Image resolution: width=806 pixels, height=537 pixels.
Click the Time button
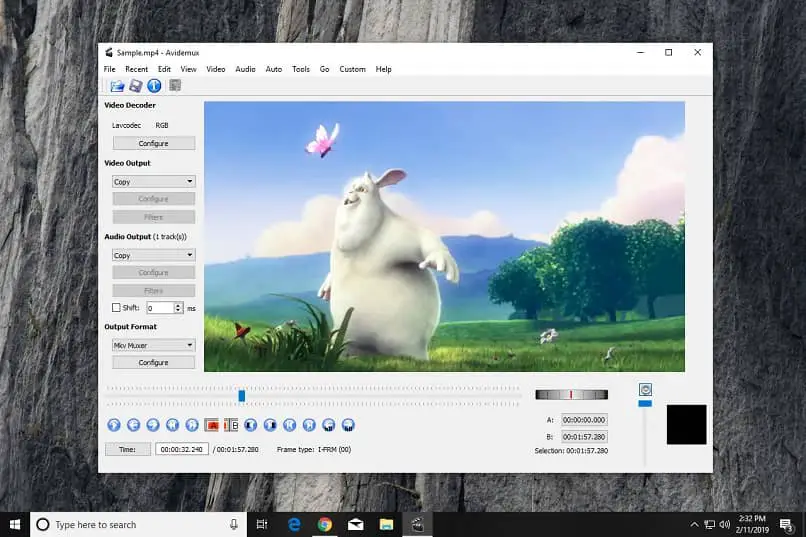[x=127, y=450]
